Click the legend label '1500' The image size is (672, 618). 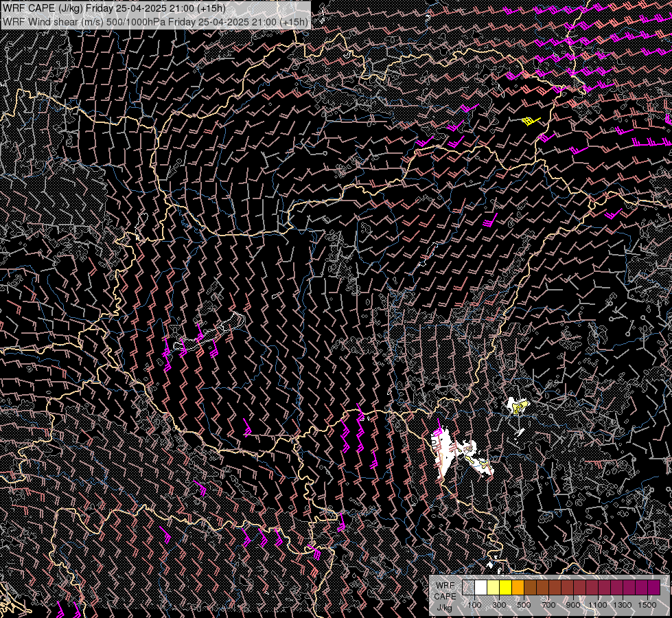647,605
